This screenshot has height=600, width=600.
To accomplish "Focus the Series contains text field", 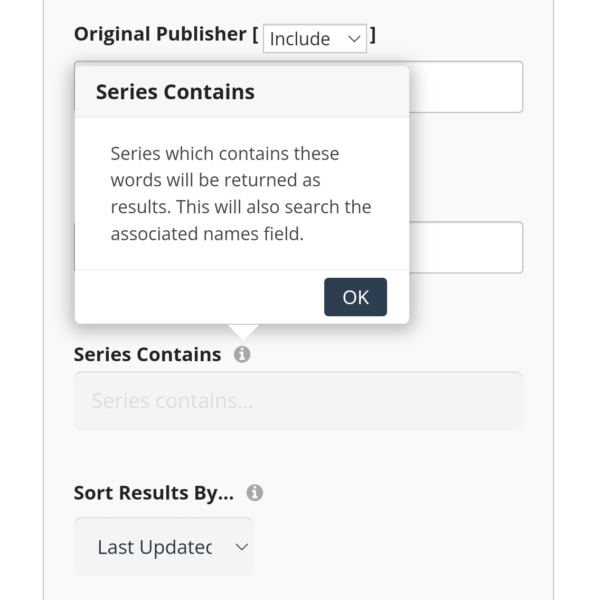I will 298,401.
